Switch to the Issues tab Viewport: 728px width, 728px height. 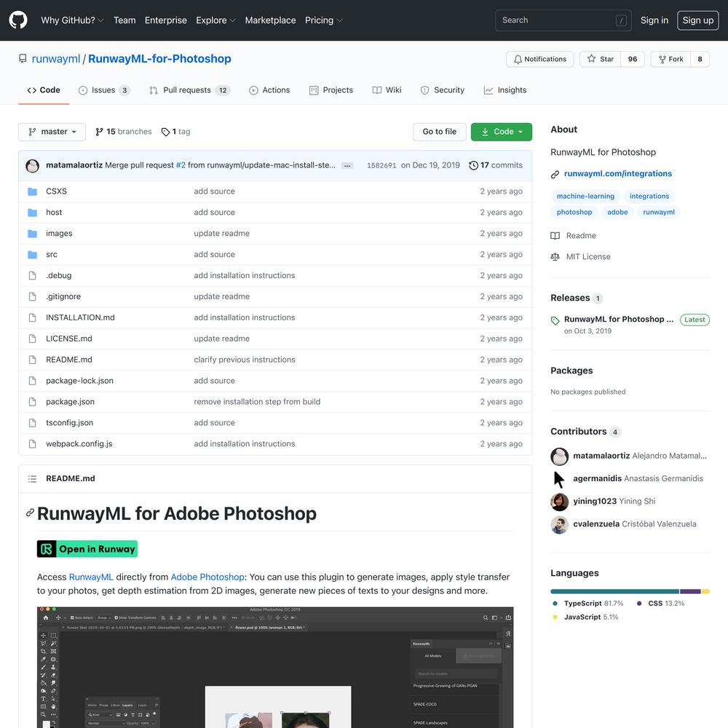(104, 90)
